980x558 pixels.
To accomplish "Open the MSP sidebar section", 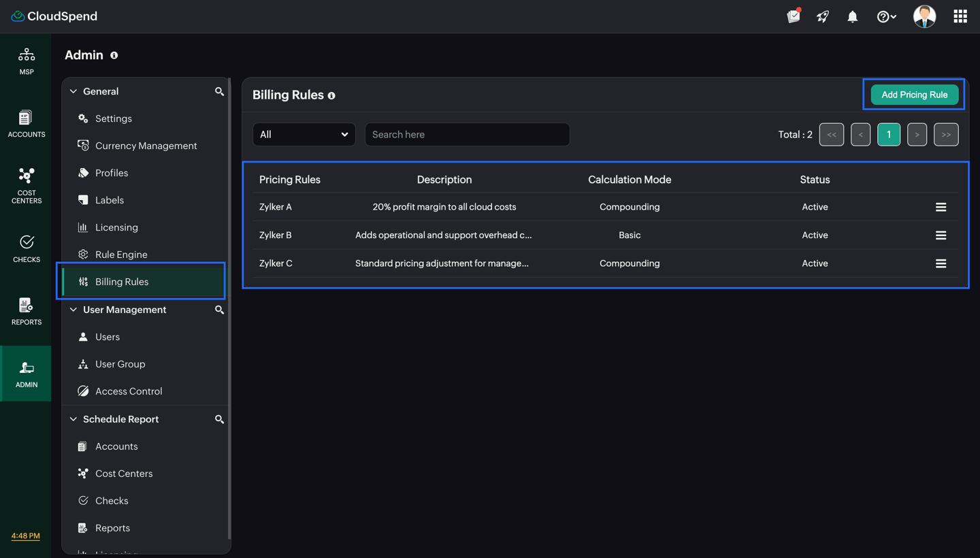I will (26, 61).
